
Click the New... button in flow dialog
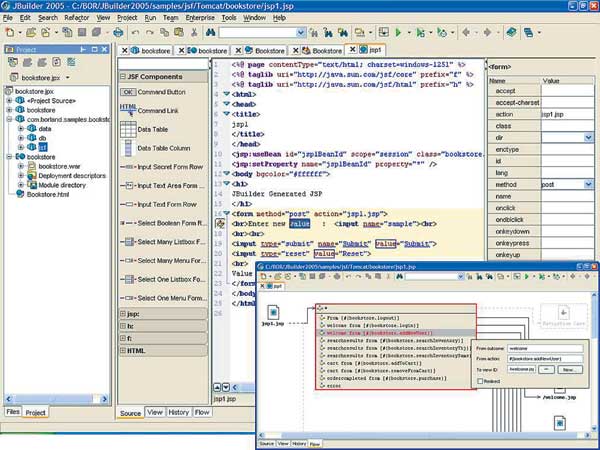570,370
